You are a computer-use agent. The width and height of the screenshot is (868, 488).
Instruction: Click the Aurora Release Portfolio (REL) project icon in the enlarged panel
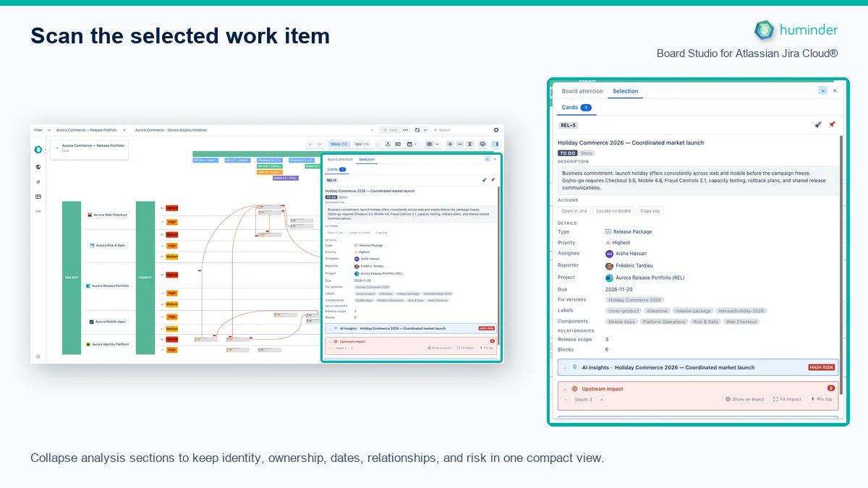[609, 278]
